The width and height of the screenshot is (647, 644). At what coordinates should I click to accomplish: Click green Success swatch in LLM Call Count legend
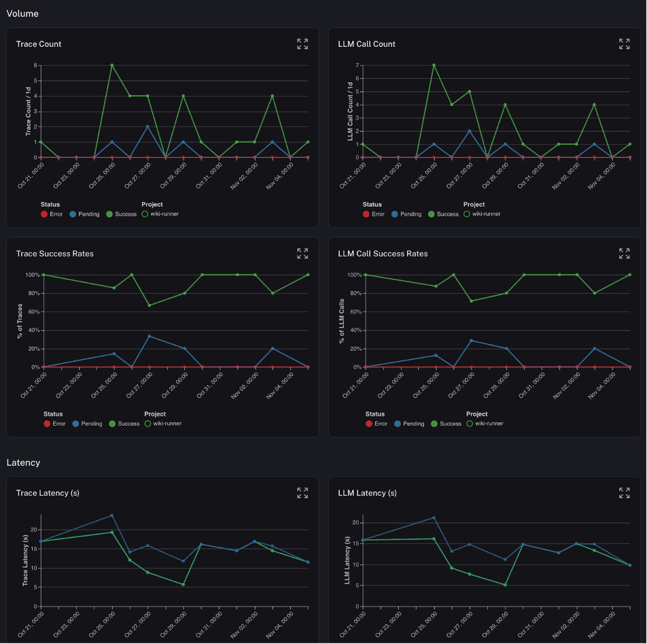432,214
